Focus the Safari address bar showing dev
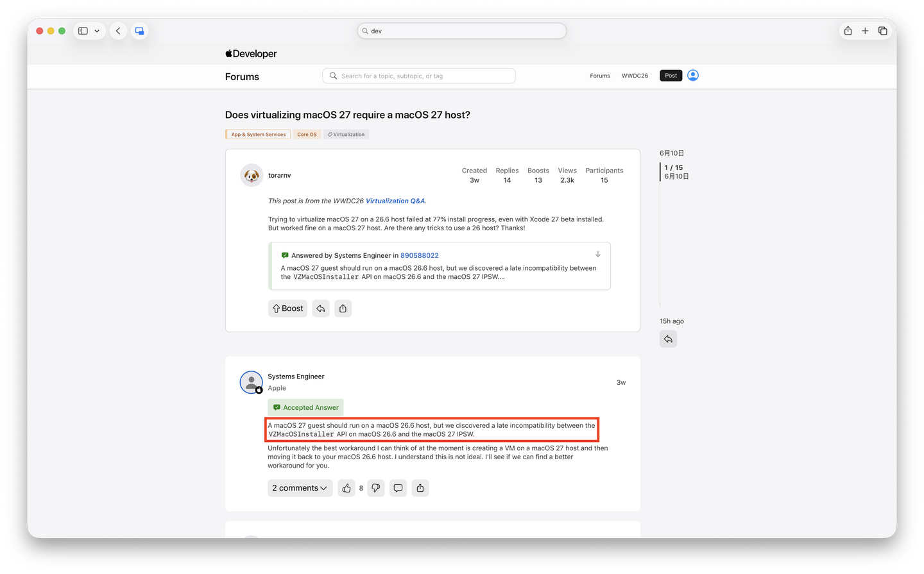Image resolution: width=924 pixels, height=574 pixels. [462, 31]
